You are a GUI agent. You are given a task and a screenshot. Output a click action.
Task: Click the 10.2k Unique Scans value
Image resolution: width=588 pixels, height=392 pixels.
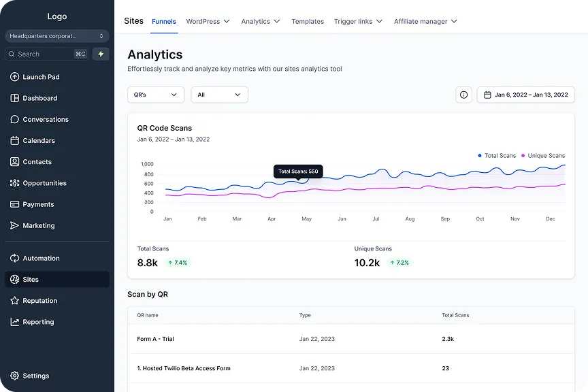click(367, 263)
